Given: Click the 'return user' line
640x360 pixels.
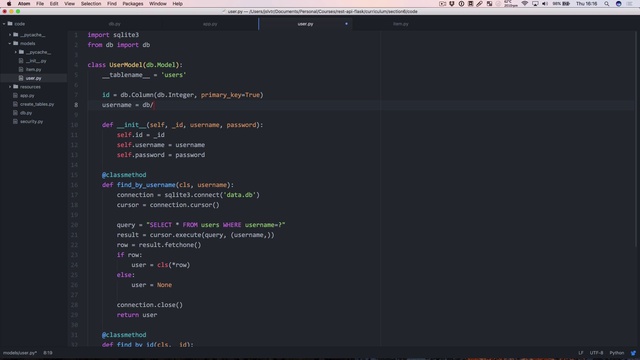Looking at the screenshot, I should 137,315.
